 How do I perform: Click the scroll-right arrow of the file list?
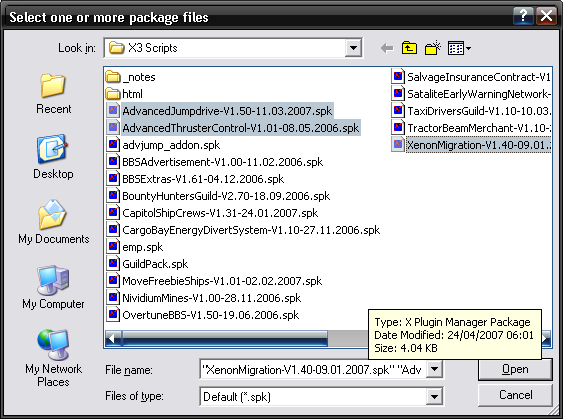tap(546, 338)
